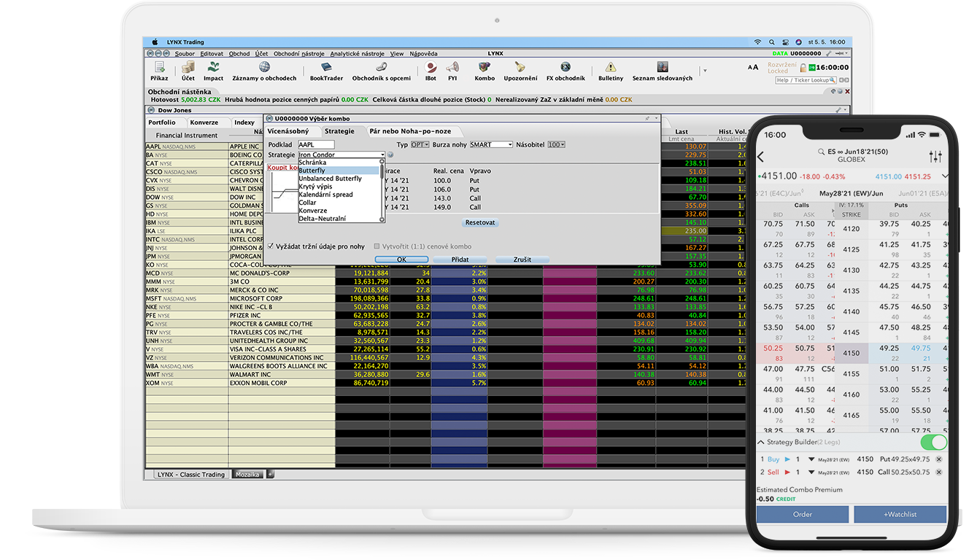Tap strike 4150 on phone
Screen dimensions: 969x560
pyautogui.click(x=852, y=353)
